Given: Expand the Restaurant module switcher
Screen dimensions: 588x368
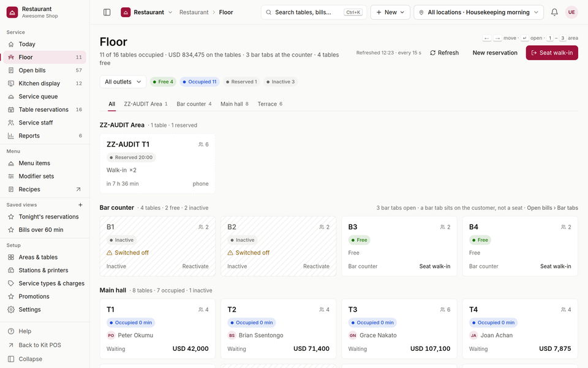Looking at the screenshot, I should point(146,12).
